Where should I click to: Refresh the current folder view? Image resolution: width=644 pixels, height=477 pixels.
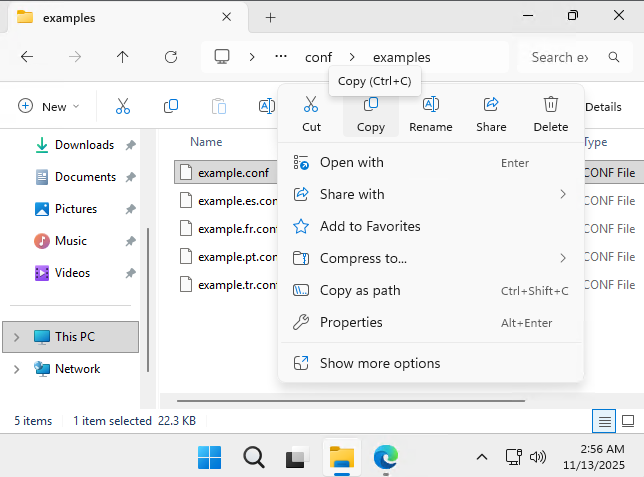coord(171,57)
